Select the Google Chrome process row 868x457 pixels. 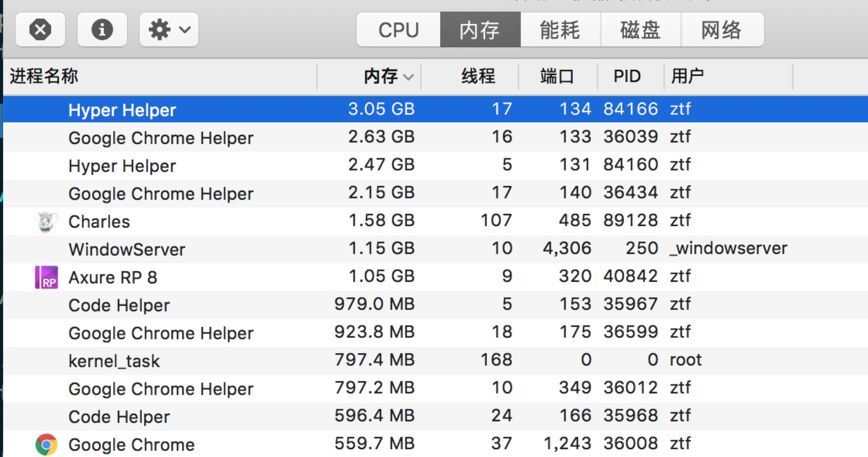(132, 444)
